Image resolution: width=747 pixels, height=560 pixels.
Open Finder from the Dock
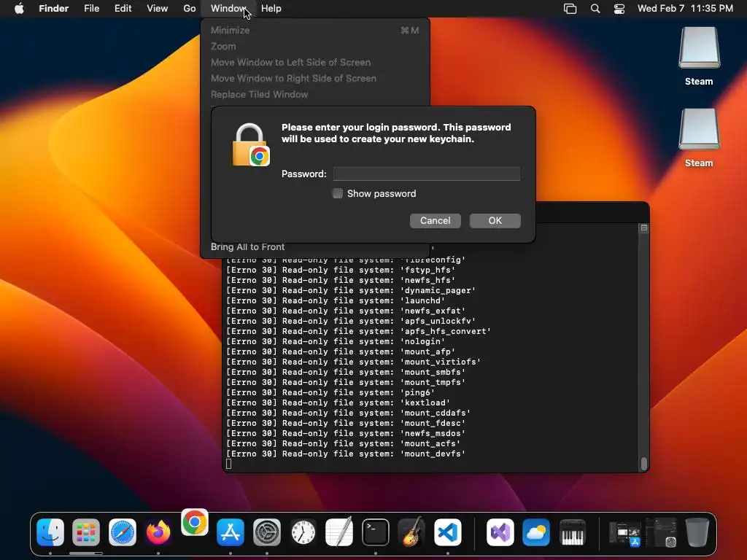(x=50, y=532)
